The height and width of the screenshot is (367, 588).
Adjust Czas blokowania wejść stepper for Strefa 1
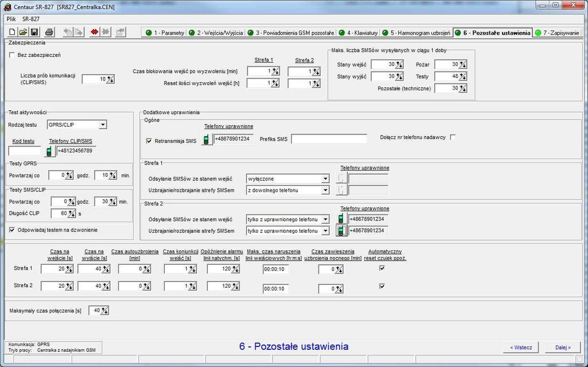tap(275, 71)
